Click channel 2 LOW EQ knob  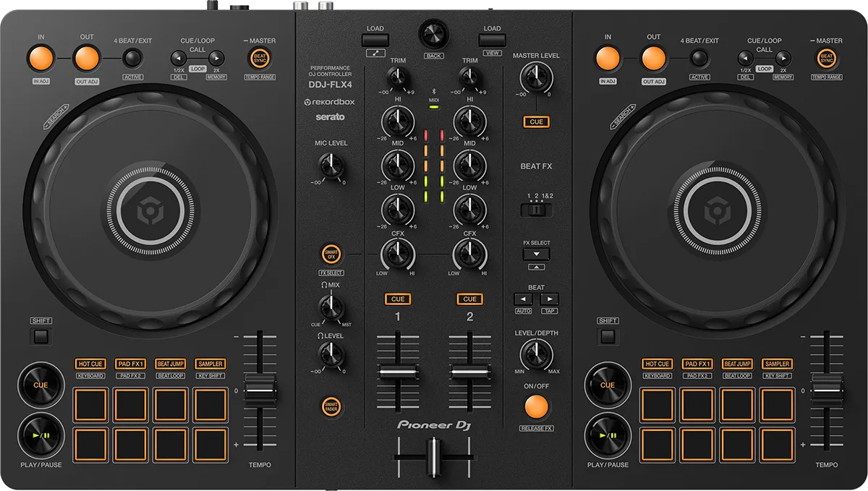[469, 209]
